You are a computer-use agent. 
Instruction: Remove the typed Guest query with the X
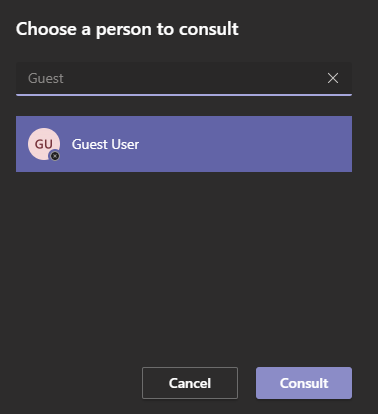tap(333, 78)
